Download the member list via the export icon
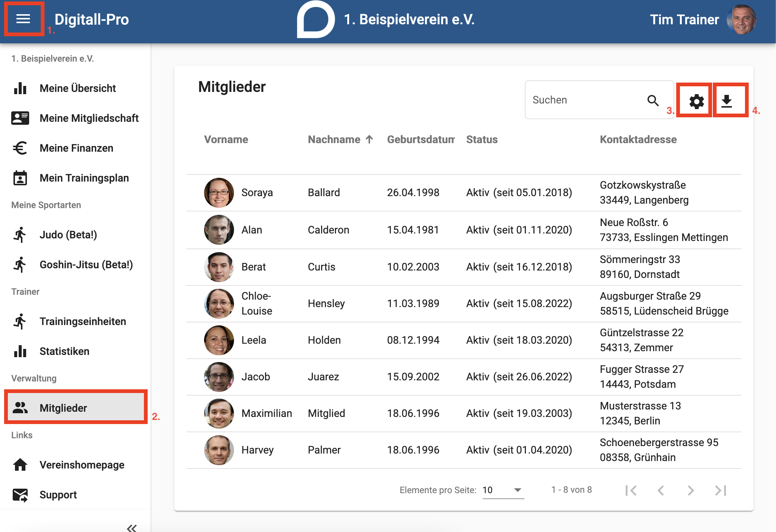Screen dimensions: 776x532 [726, 101]
